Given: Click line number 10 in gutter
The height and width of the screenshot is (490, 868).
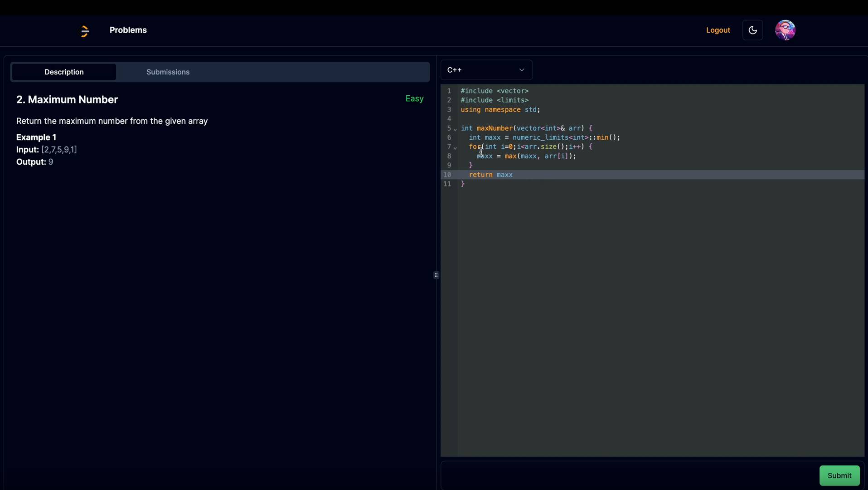Looking at the screenshot, I should [447, 175].
